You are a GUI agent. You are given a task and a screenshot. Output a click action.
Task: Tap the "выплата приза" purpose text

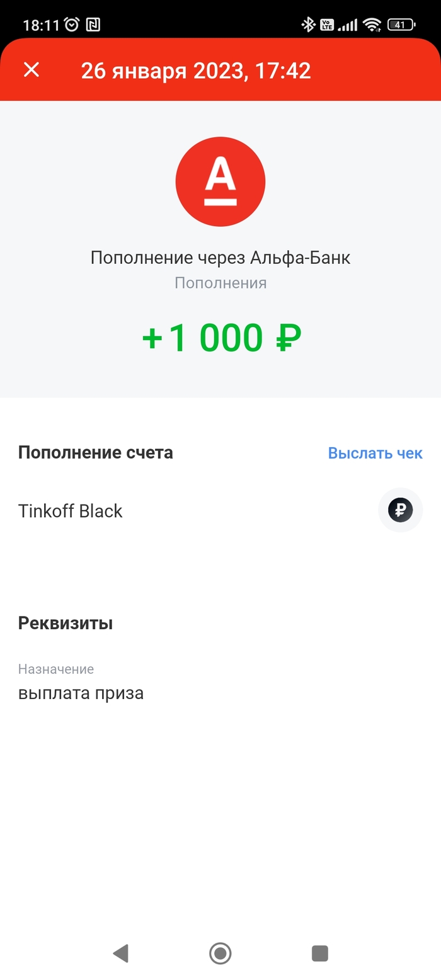click(81, 693)
